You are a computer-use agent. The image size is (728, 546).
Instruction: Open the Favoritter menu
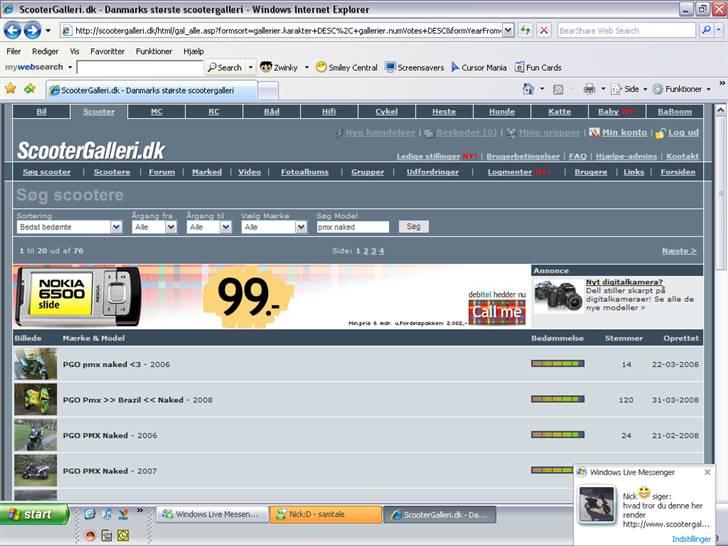click(107, 51)
